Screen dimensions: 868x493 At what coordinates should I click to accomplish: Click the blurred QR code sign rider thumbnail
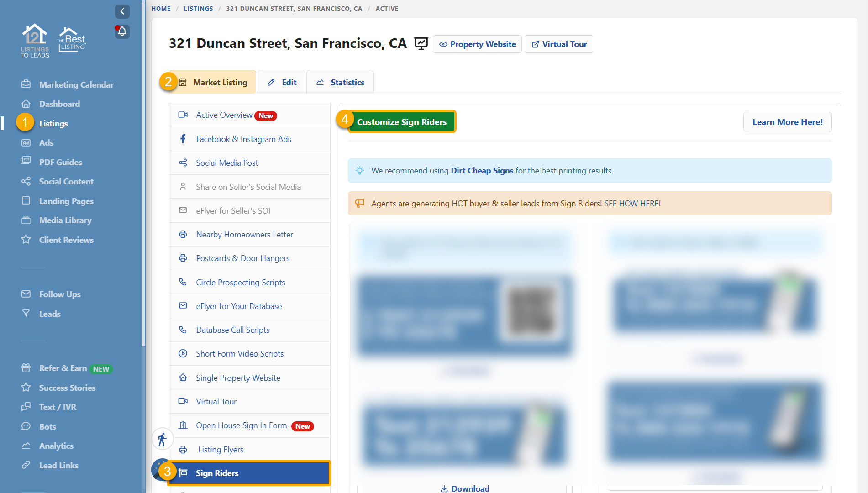click(x=464, y=315)
